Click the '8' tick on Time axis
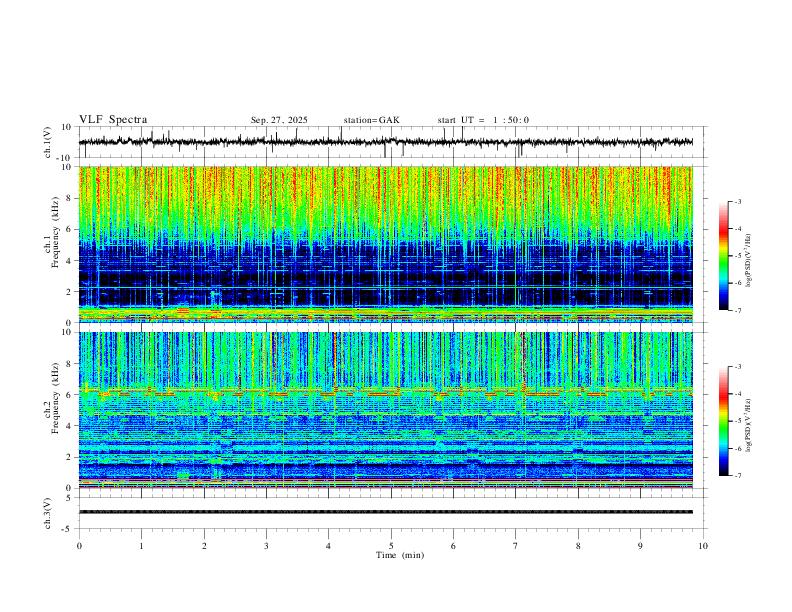792x612 pixels. (578, 546)
